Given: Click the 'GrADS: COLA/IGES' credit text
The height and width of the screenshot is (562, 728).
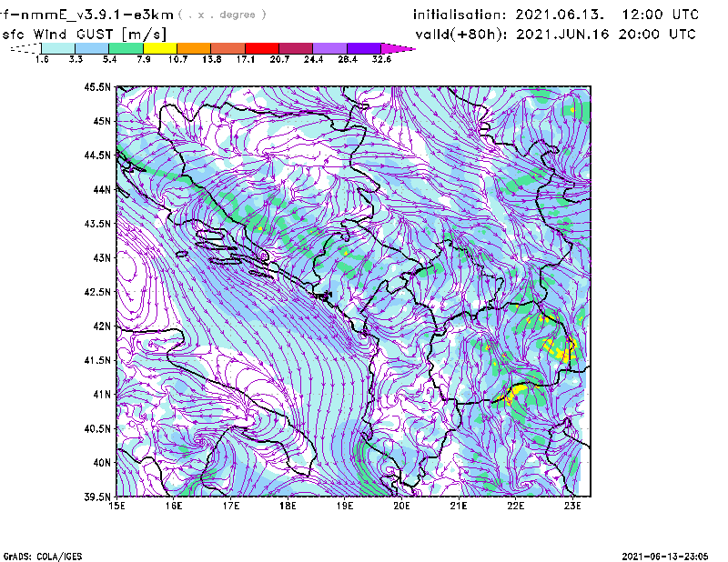Looking at the screenshot, I should pyautogui.click(x=43, y=557).
